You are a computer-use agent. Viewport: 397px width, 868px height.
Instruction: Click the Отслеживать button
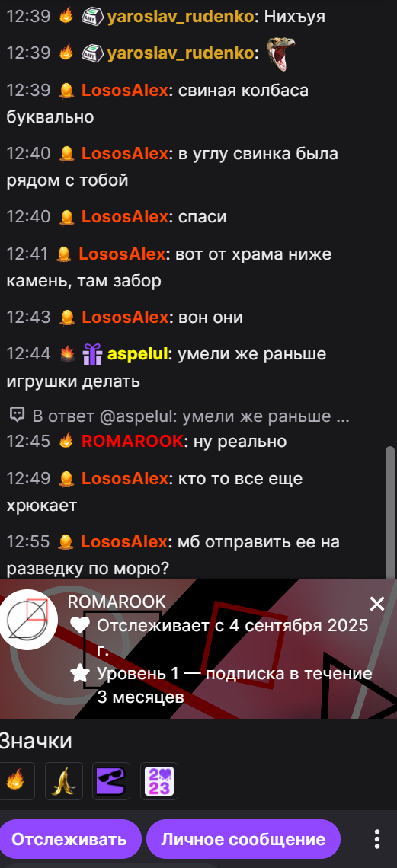pyautogui.click(x=69, y=839)
